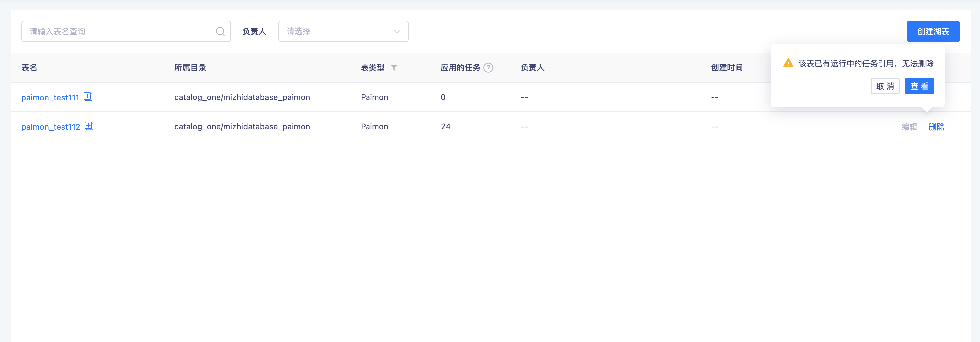Click the 创建湖表 button
980x342 pixels.
(x=933, y=31)
